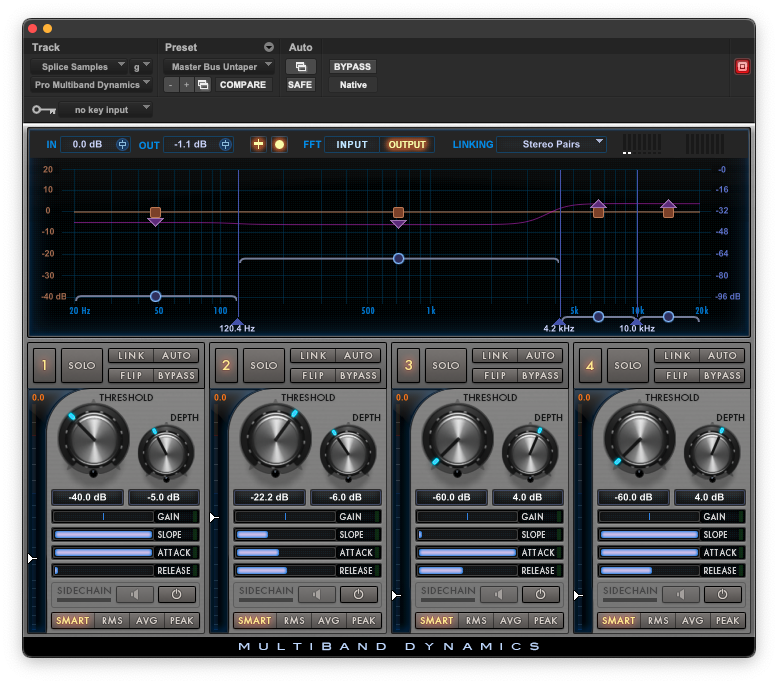Click the SAFE automation button
The image size is (778, 684).
point(300,85)
